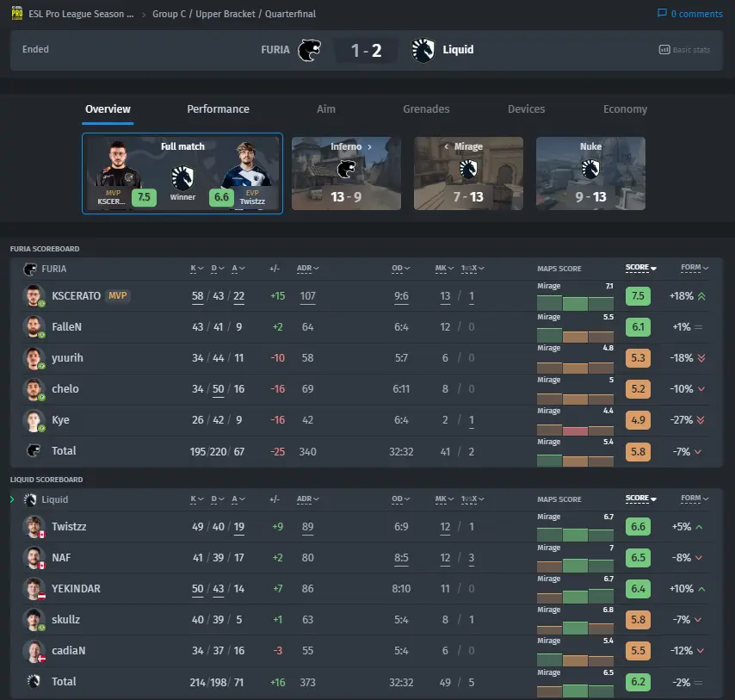Click the KSCERATO MVP badge
The height and width of the screenshot is (700, 735).
click(x=117, y=296)
